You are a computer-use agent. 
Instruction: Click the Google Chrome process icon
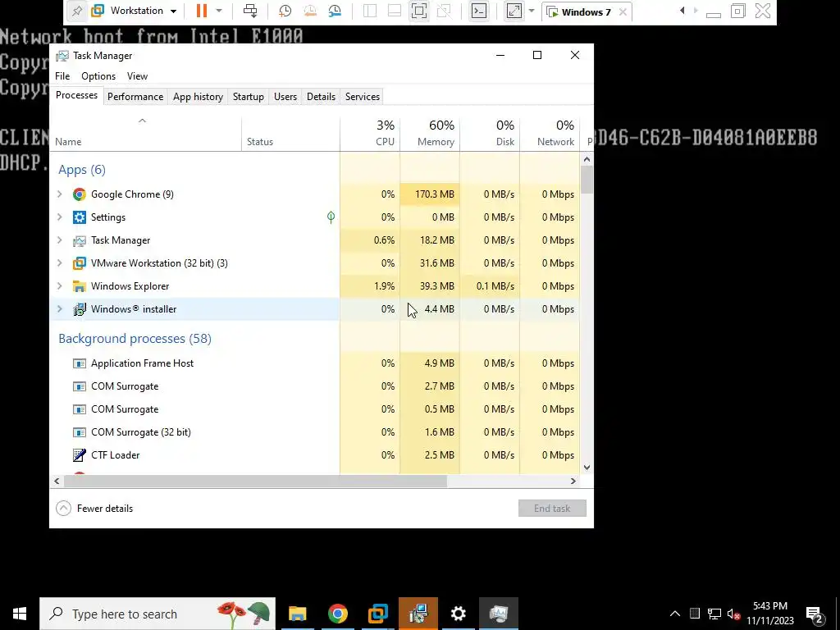pyautogui.click(x=80, y=194)
